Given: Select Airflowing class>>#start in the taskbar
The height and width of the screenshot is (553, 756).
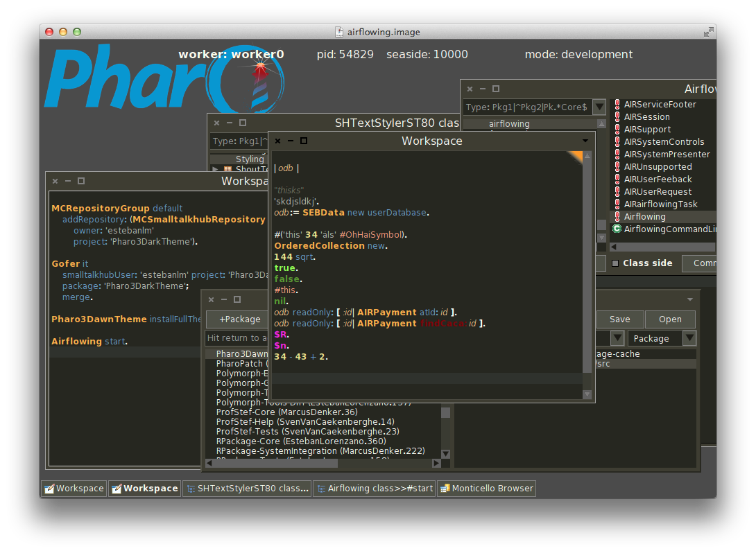Looking at the screenshot, I should coord(374,489).
